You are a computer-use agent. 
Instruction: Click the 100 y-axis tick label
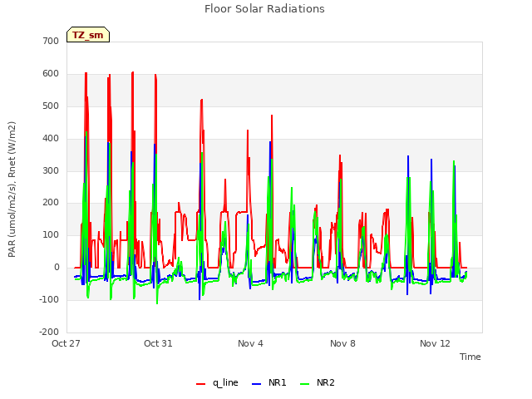pyautogui.click(x=51, y=235)
